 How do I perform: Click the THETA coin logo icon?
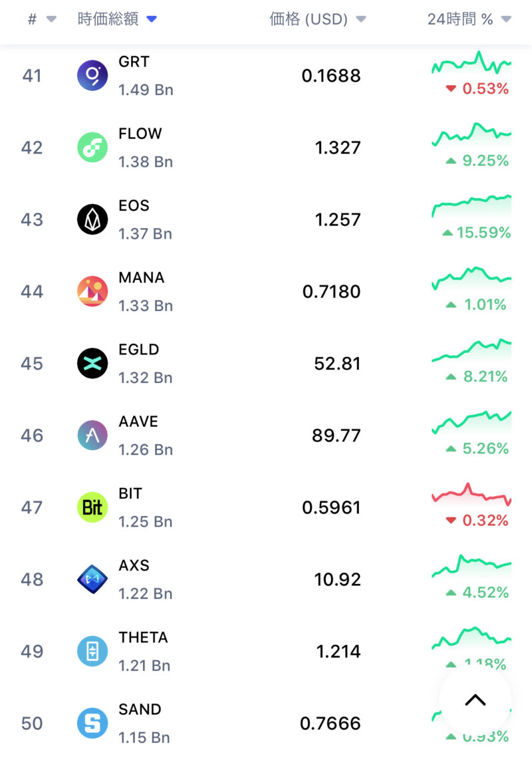(92, 651)
